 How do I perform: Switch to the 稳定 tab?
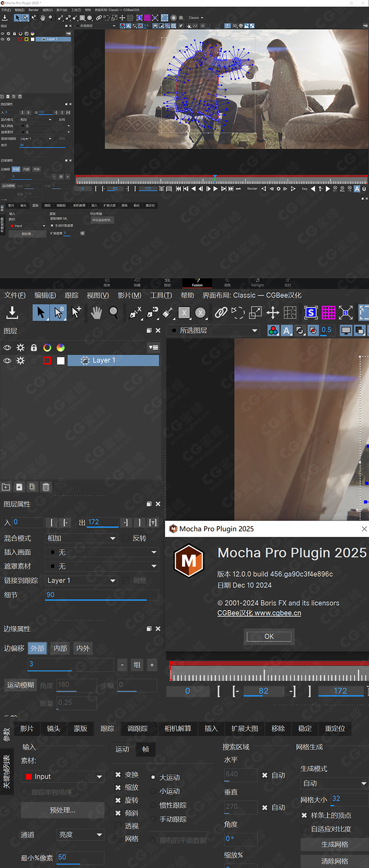click(x=305, y=728)
